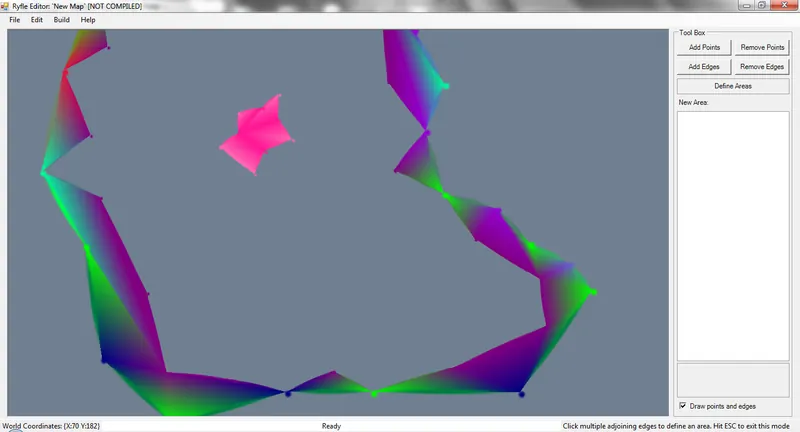This screenshot has height=432, width=800.
Task: Open the Help menu
Action: [88, 20]
